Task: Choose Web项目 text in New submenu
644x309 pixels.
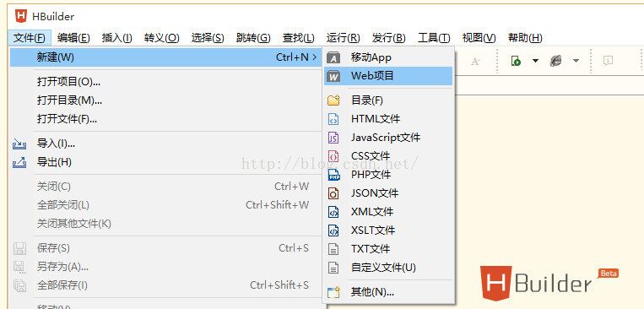Action: pos(372,76)
